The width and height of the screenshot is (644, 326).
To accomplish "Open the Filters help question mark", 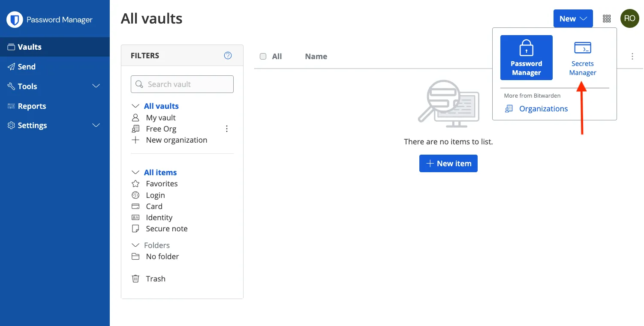I will pos(228,55).
